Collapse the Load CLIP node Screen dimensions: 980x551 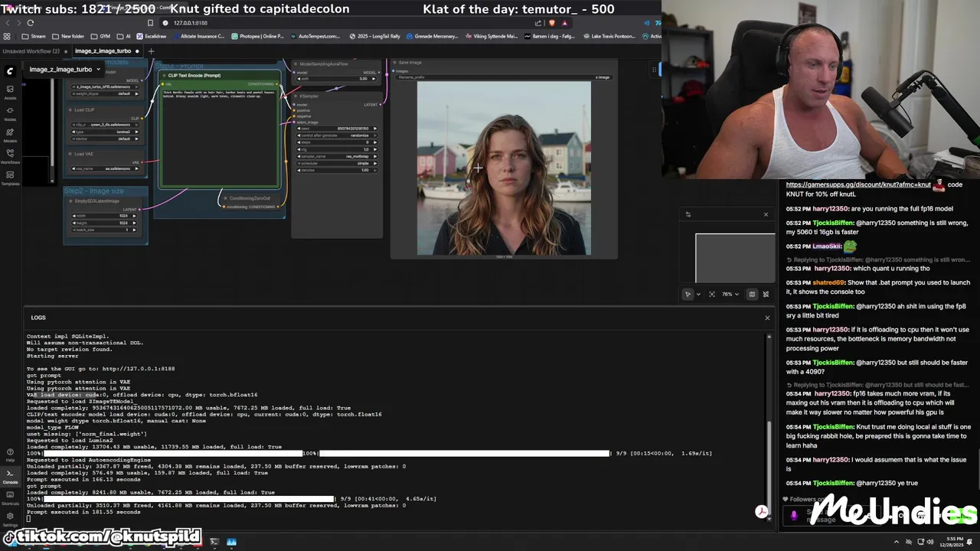click(69, 110)
